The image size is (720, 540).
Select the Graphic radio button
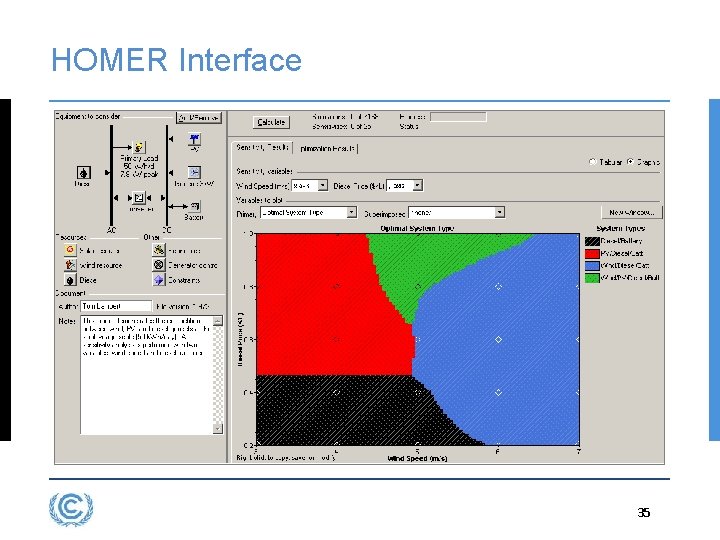tap(630, 162)
